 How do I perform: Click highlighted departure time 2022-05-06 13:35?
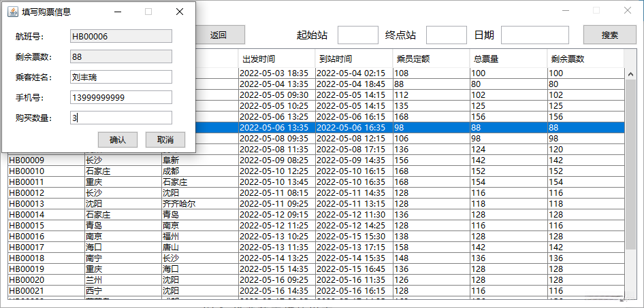276,128
